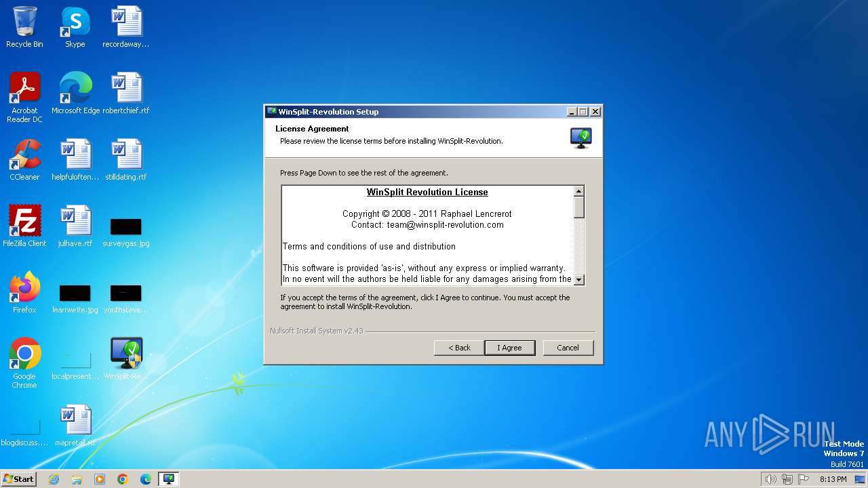Launch FileZilla Client shortcut

pyautogui.click(x=24, y=226)
